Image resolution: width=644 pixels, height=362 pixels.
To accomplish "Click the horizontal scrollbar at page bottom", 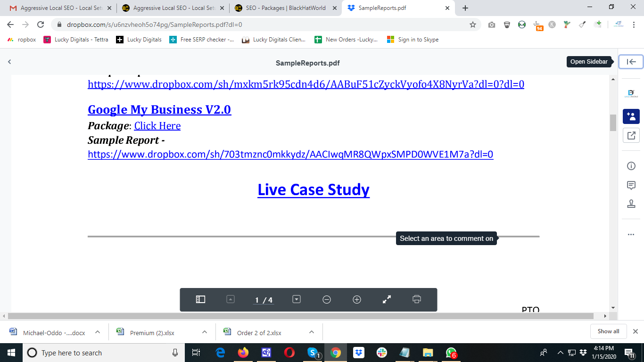I will click(x=300, y=316).
